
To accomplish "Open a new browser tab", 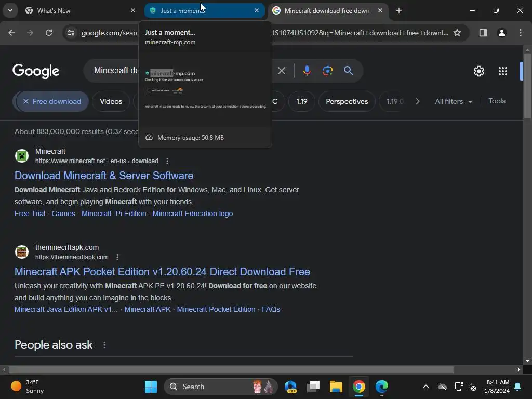I will (399, 10).
